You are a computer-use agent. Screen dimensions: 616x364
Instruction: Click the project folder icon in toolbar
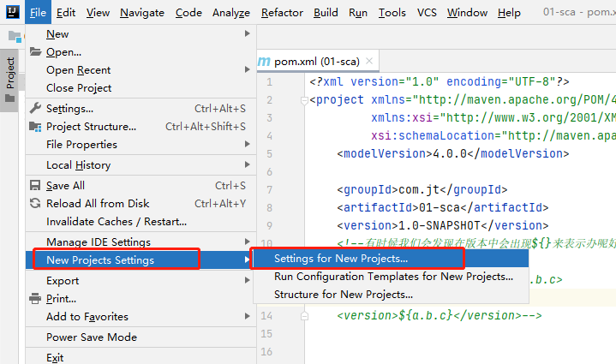coord(15,37)
